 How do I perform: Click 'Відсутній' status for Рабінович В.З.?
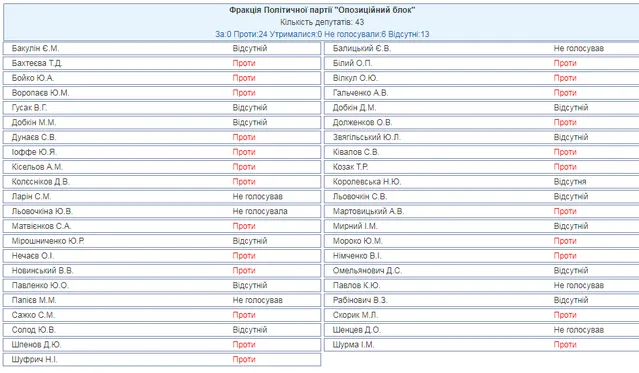(x=571, y=300)
